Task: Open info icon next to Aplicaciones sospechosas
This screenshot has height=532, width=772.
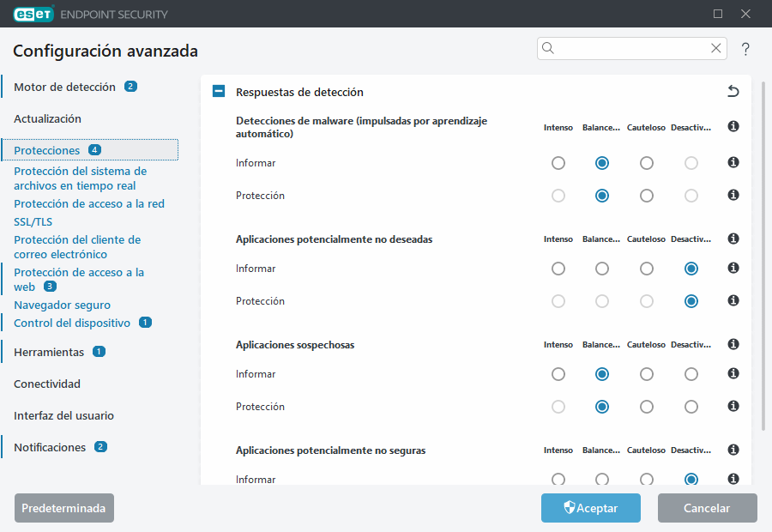Action: coord(733,344)
